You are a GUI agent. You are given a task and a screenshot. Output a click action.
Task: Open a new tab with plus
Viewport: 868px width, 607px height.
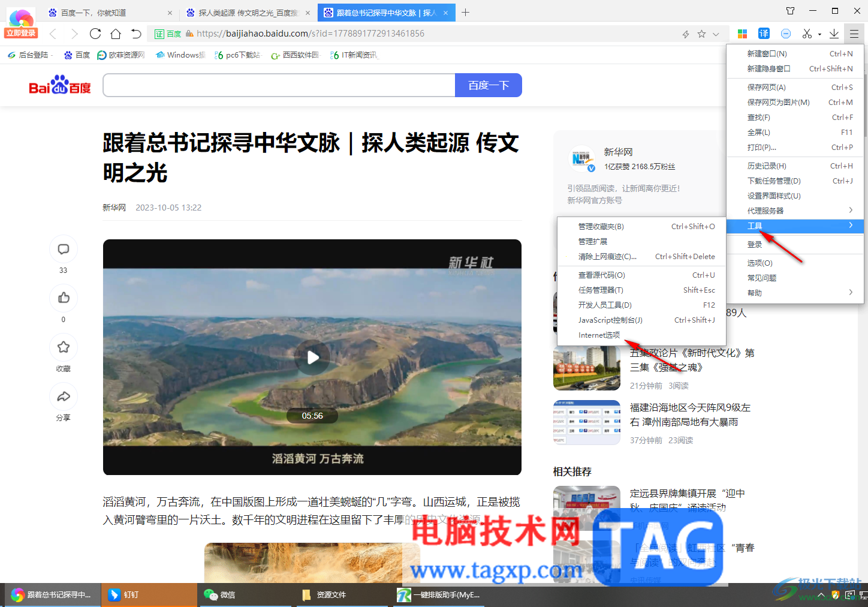465,13
